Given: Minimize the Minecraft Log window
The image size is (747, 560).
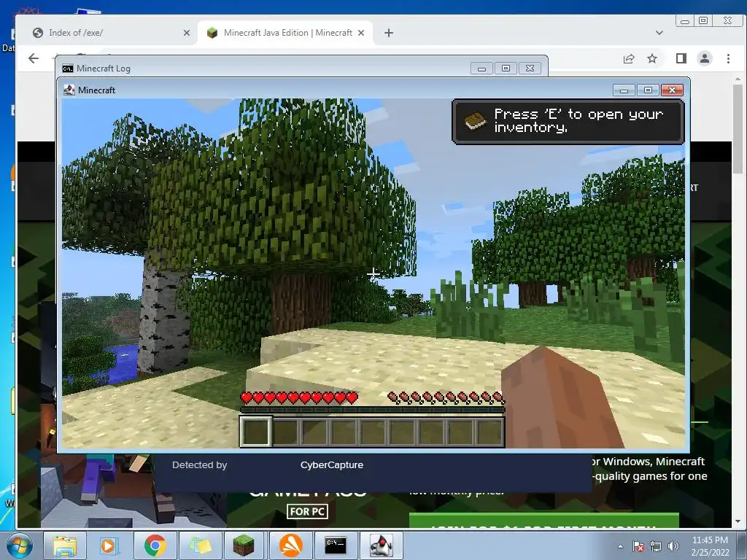Looking at the screenshot, I should 481,69.
